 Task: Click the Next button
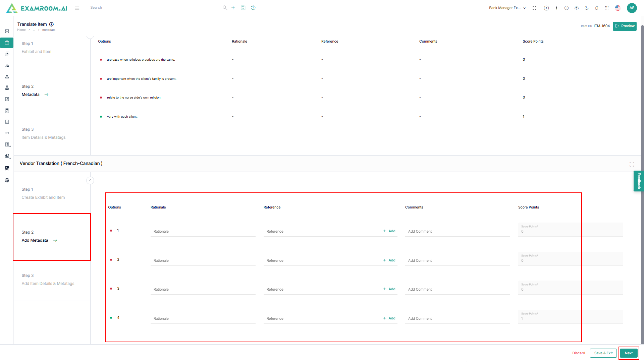click(629, 353)
